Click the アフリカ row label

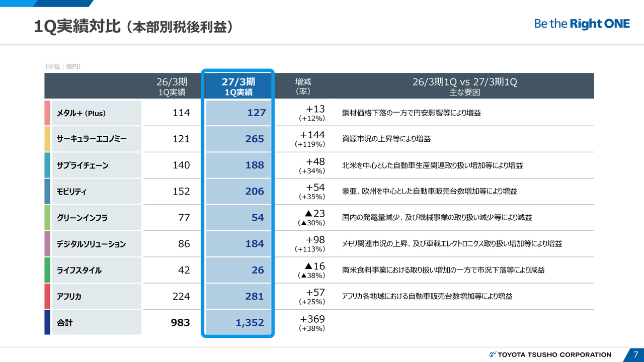coord(69,297)
